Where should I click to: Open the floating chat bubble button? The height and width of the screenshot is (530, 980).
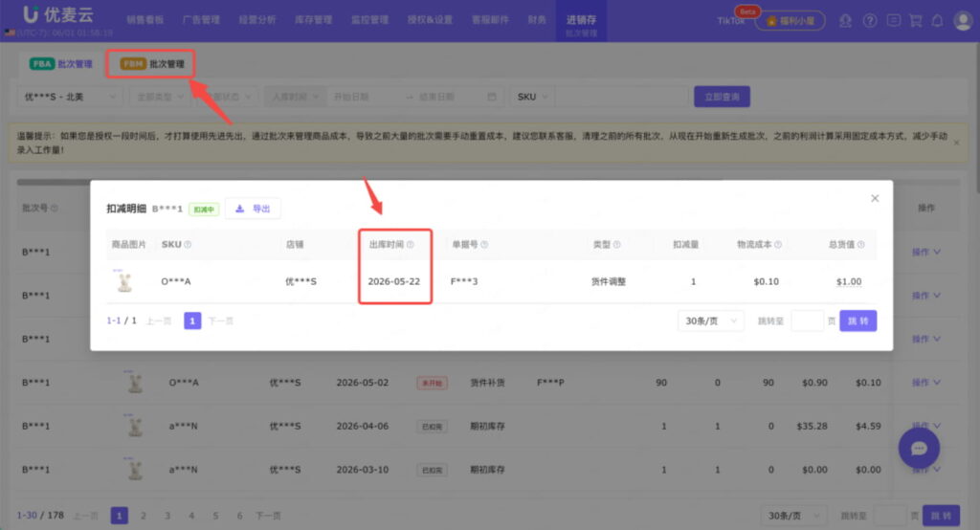[x=918, y=448]
